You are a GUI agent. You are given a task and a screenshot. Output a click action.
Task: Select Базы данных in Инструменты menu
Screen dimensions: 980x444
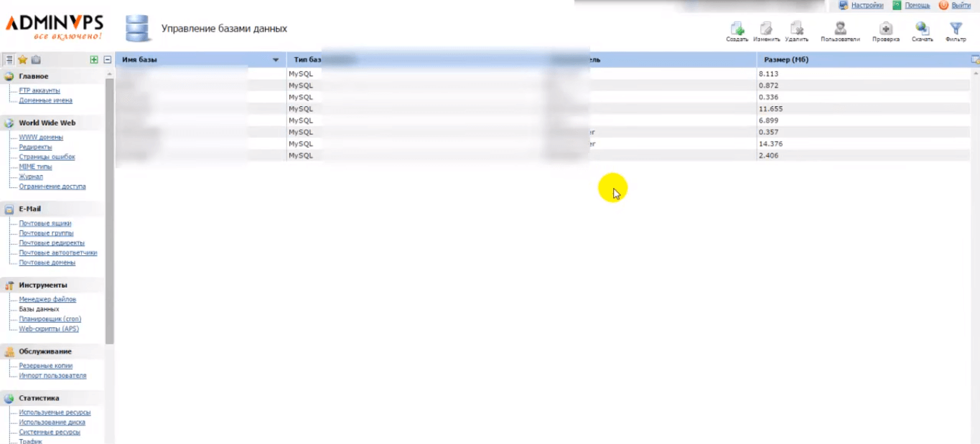pyautogui.click(x=39, y=309)
